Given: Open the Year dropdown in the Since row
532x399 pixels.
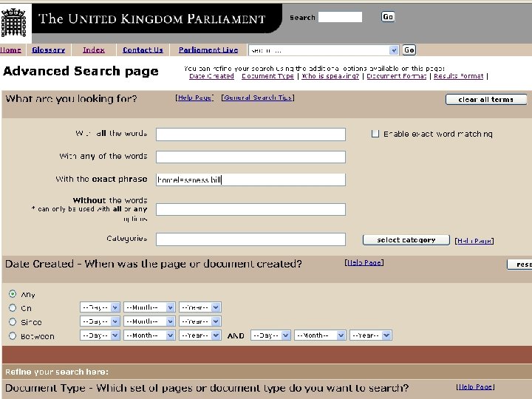Looking at the screenshot, I should click(x=200, y=321).
